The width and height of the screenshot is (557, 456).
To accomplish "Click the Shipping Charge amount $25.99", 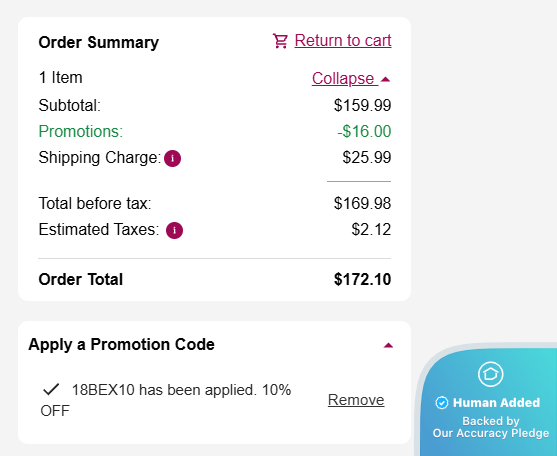I will coord(367,157).
